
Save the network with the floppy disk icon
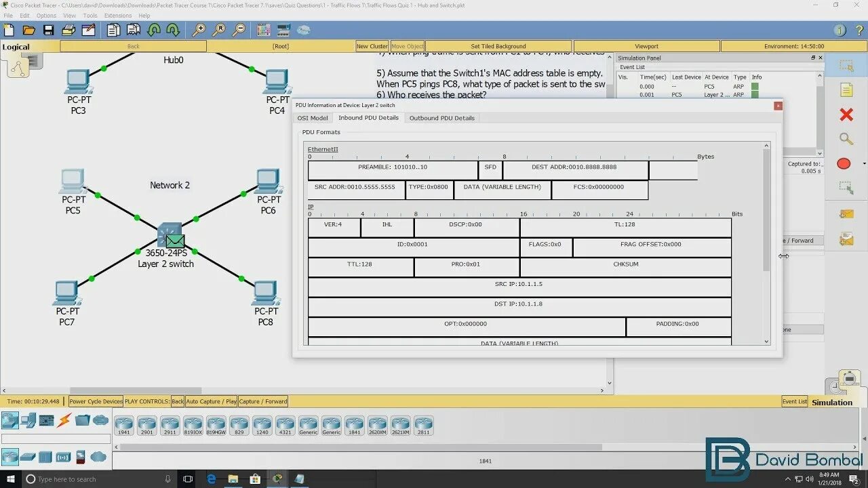click(48, 30)
